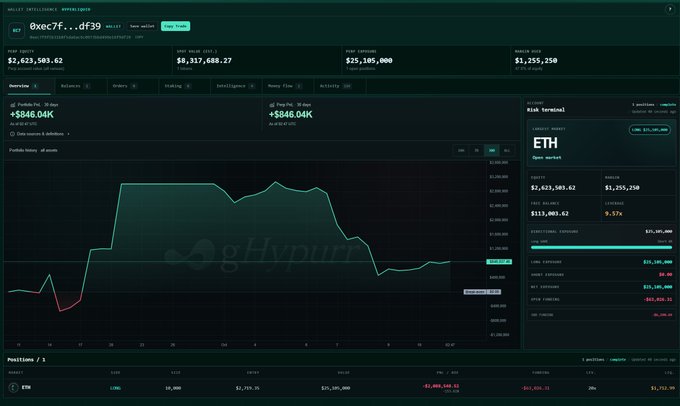This screenshot has width=680, height=406.
Task: Click the Perp Exposure $25,105,000 header figure
Action: (369, 61)
